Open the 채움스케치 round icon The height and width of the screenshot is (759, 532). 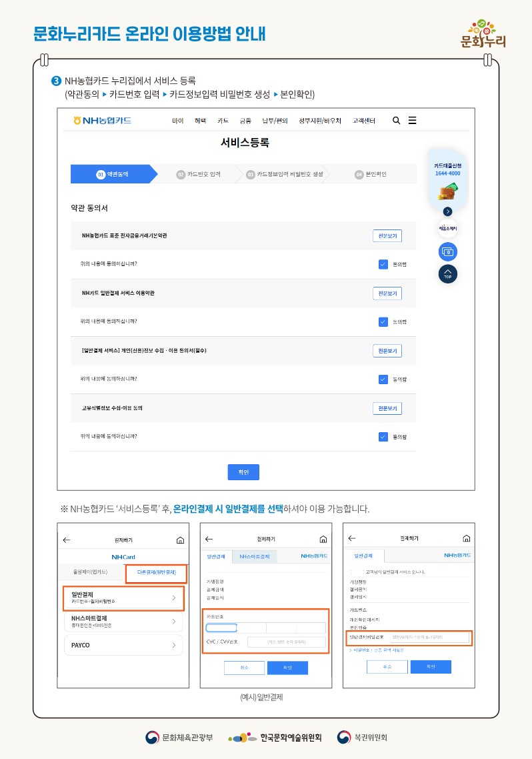[447, 229]
